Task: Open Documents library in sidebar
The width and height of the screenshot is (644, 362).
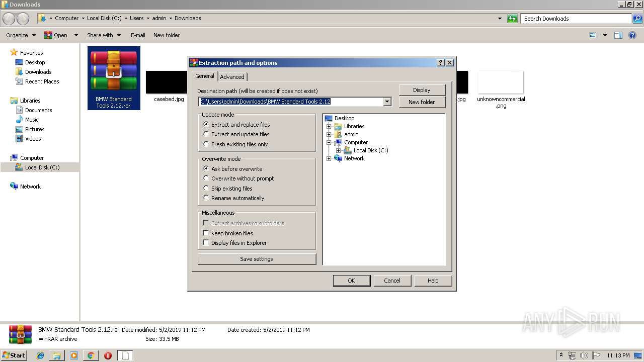Action: 38,110
